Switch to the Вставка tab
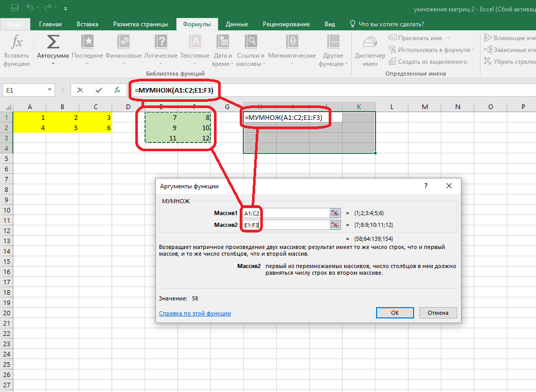Image resolution: width=536 pixels, height=392 pixels. tap(87, 24)
